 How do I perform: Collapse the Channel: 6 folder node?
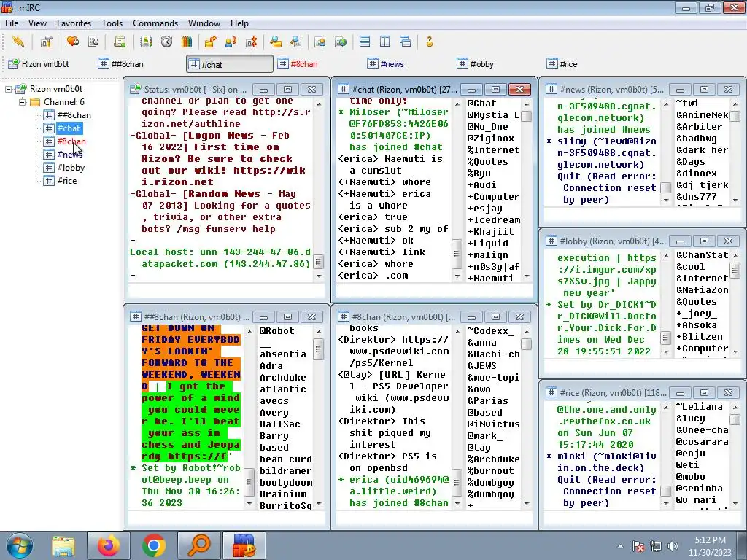pos(22,102)
